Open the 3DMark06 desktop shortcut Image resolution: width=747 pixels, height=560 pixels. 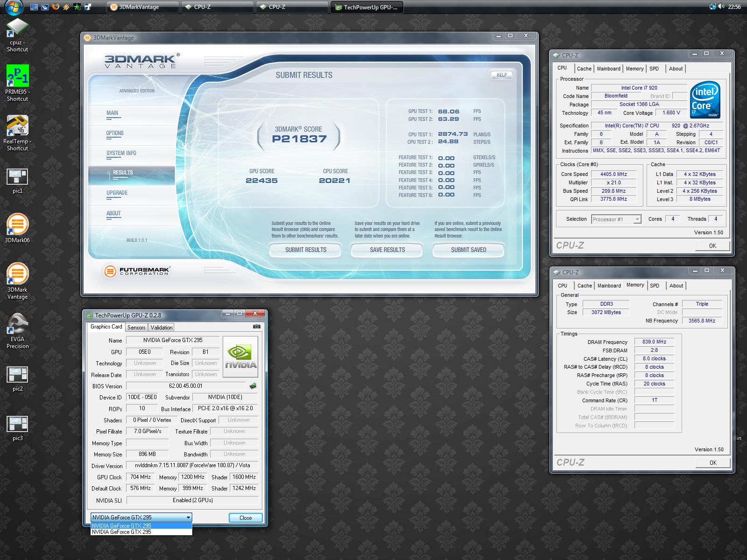coord(17,229)
